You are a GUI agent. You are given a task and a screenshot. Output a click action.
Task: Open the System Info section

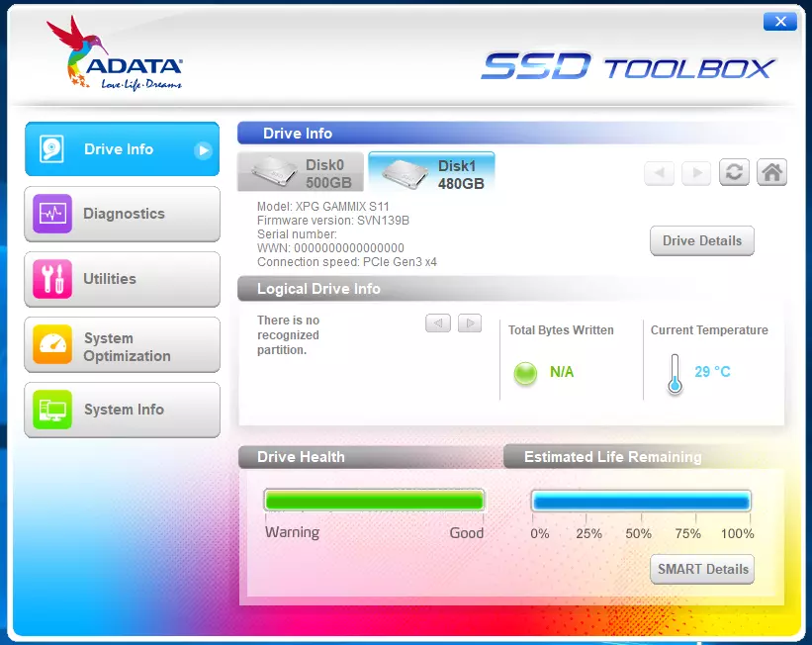click(x=122, y=410)
